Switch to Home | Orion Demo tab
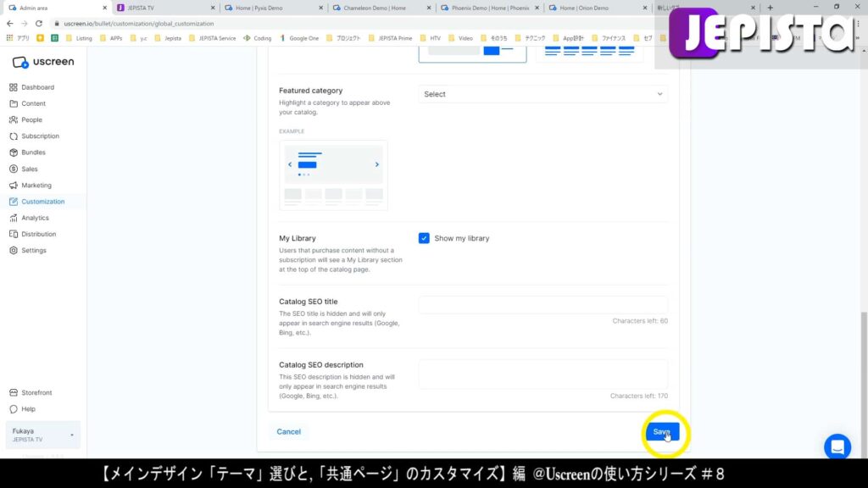868x488 pixels. (x=596, y=8)
